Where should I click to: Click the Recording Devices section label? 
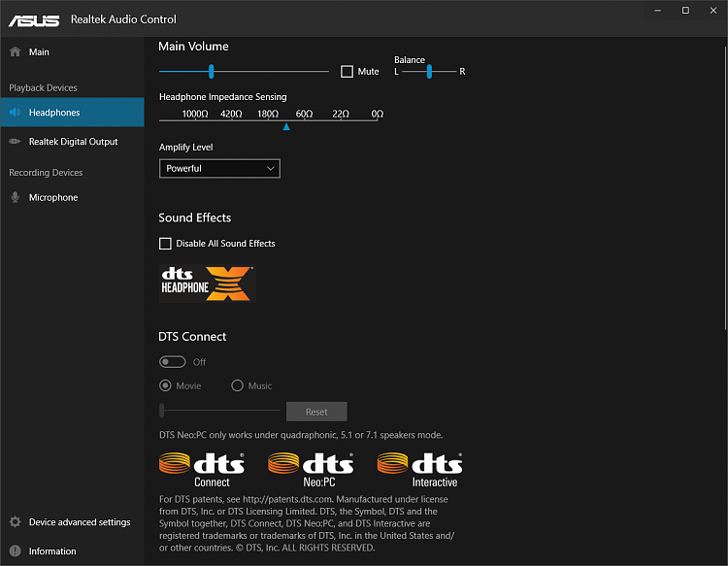[46, 172]
